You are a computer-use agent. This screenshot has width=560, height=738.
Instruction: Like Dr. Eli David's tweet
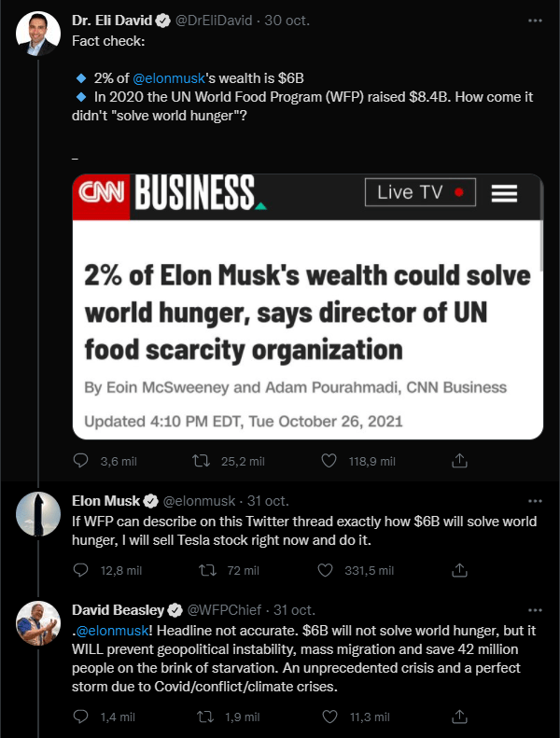tap(329, 461)
